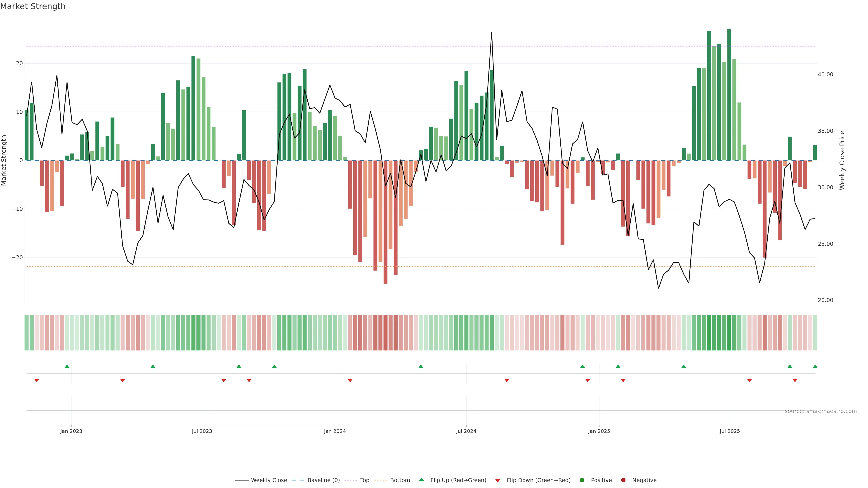Click Flip Up green triangle legend icon
868x488 pixels.
coord(421,480)
